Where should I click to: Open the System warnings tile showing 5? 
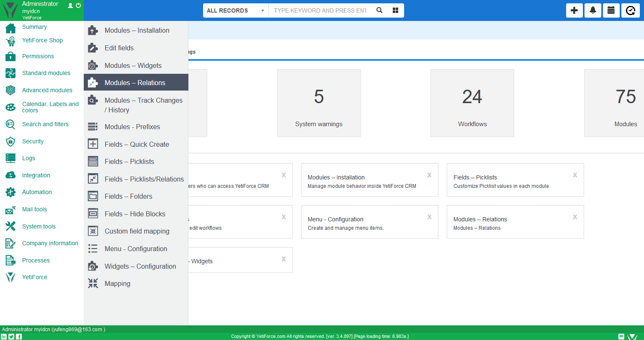[319, 103]
